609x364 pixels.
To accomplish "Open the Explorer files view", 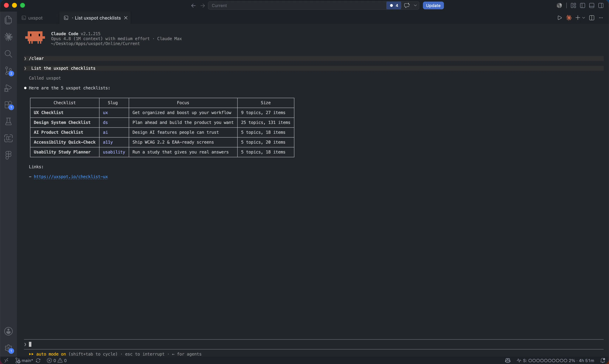I will point(8,20).
